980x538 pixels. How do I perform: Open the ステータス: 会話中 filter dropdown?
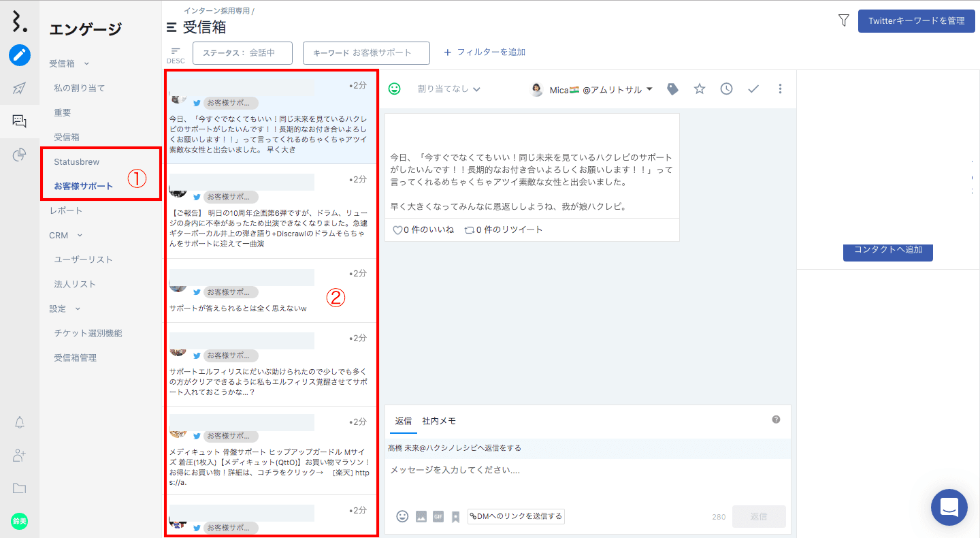point(242,53)
